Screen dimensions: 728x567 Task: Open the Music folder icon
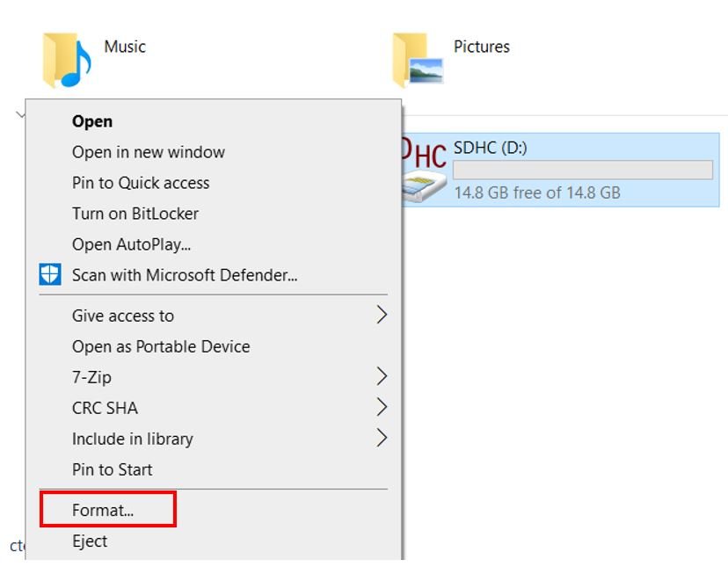(x=68, y=60)
